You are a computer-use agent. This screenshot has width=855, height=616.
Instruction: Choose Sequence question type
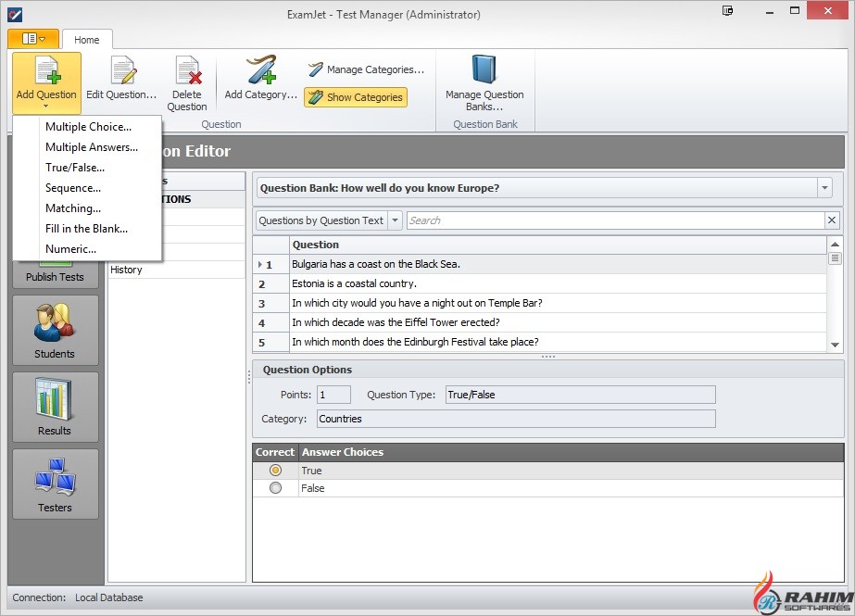coord(87,188)
